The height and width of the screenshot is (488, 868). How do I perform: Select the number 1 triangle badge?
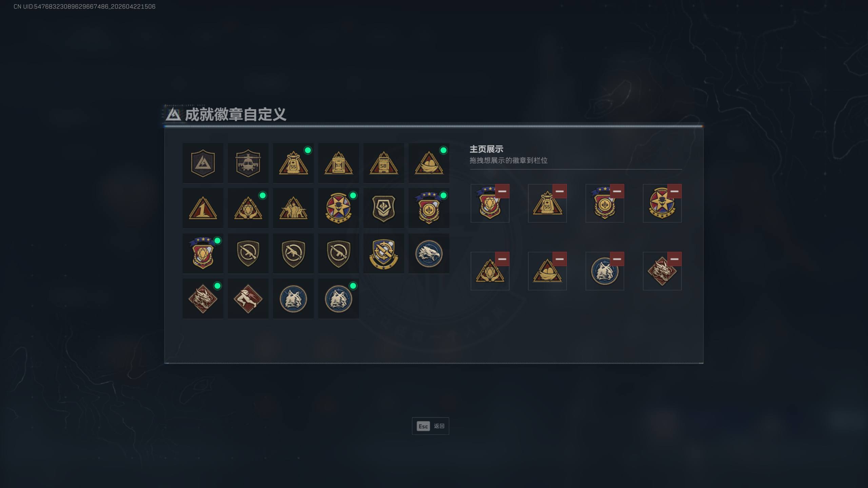[203, 208]
